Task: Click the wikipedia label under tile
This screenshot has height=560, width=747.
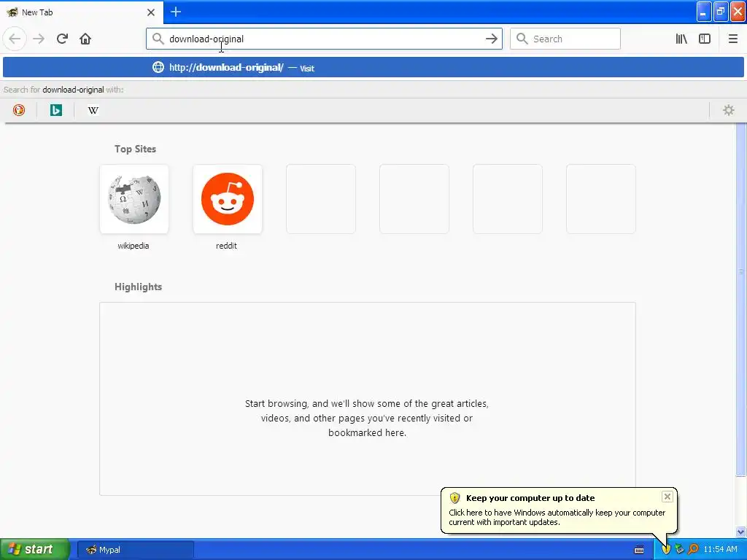Action: tap(133, 246)
